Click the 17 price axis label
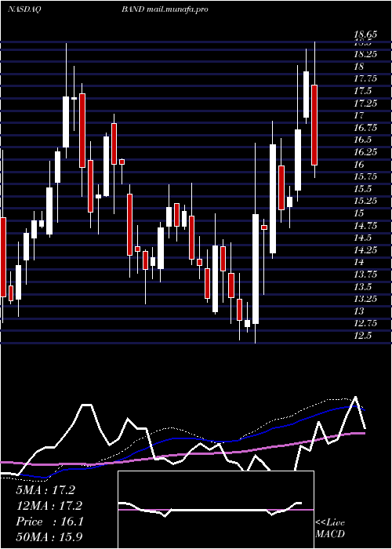Viewport: 392px width, 549px height. click(x=359, y=115)
